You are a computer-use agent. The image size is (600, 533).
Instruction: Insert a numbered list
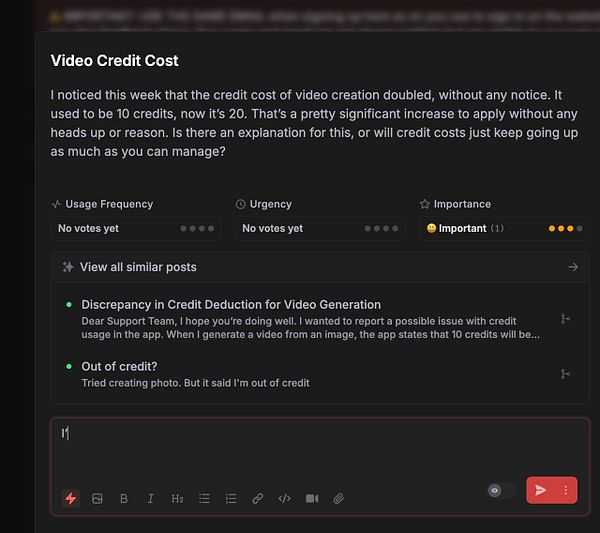pyautogui.click(x=231, y=498)
